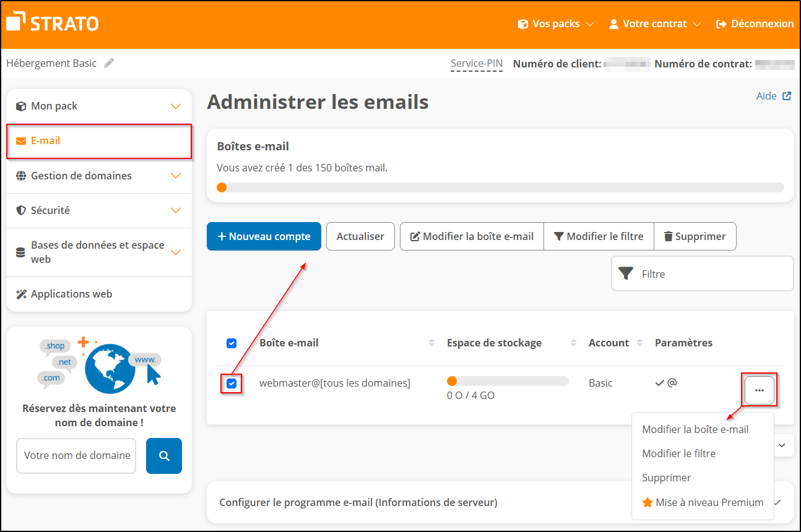801x532 pixels.
Task: Click the STRATO logo
Action: tap(52, 22)
